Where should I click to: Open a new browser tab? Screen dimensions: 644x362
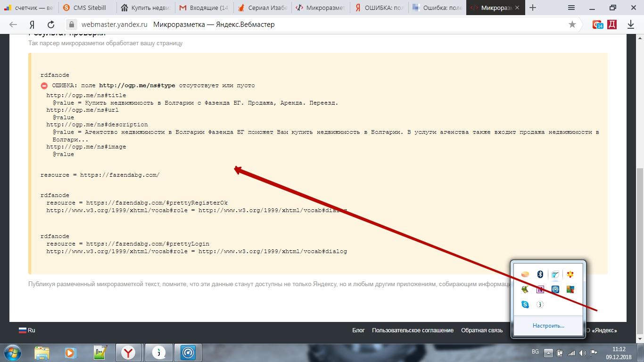pos(533,8)
